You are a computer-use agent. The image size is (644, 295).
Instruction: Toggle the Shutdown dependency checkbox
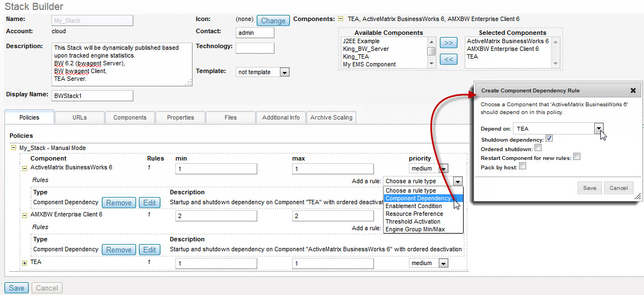coord(549,138)
